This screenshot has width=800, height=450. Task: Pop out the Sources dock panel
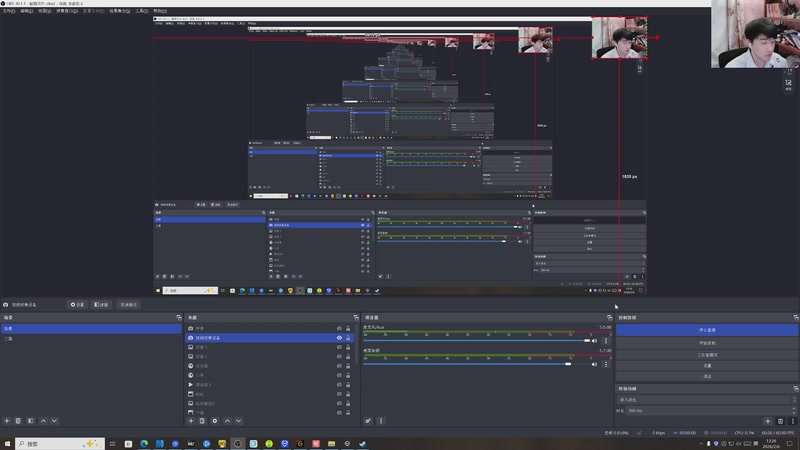(356, 317)
